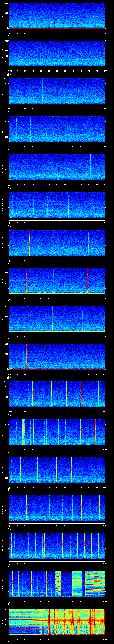Select the '1:08:00' start time label
114x644 pixels.
click(9, 336)
